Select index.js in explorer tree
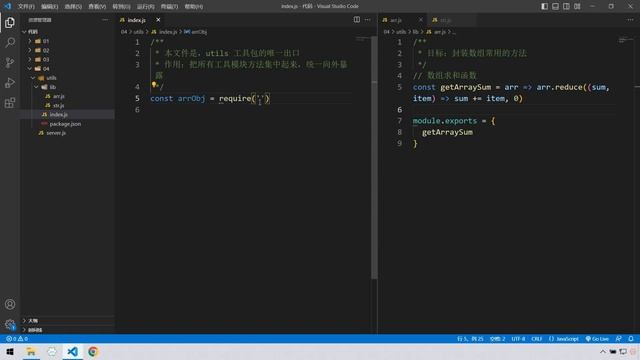 click(x=67, y=114)
